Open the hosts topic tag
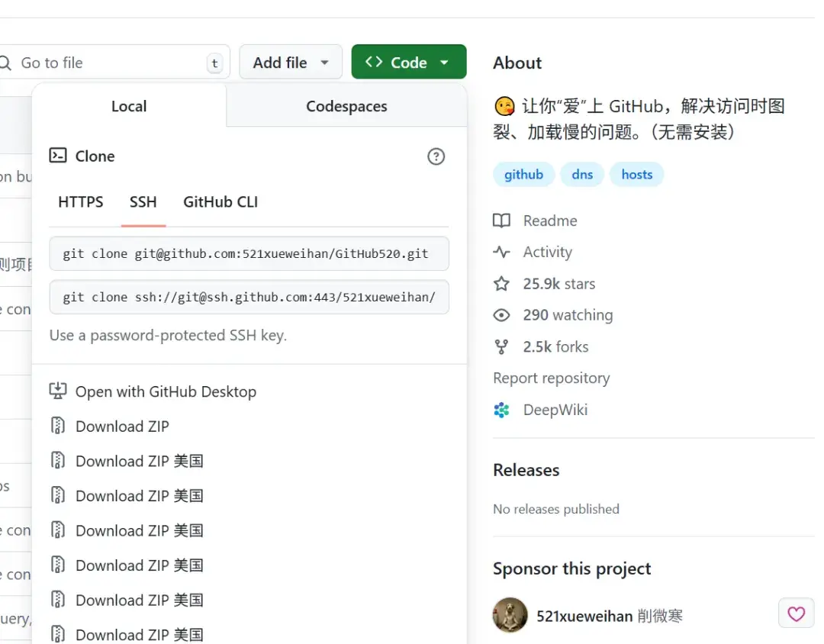This screenshot has width=824, height=644. pos(636,174)
